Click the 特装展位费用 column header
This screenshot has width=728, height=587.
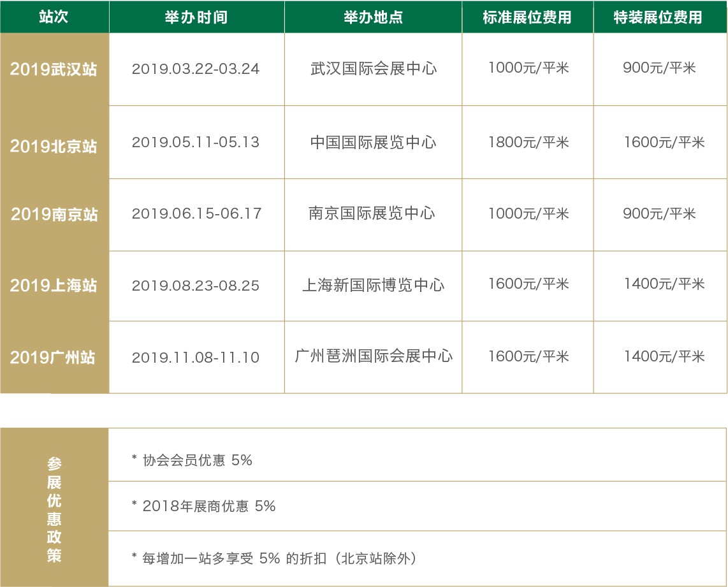(659, 17)
